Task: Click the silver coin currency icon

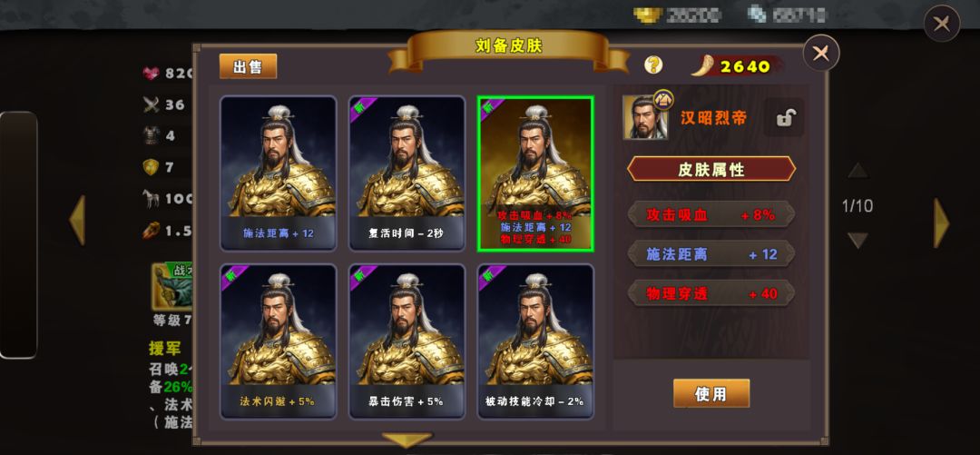Action: pos(757,15)
